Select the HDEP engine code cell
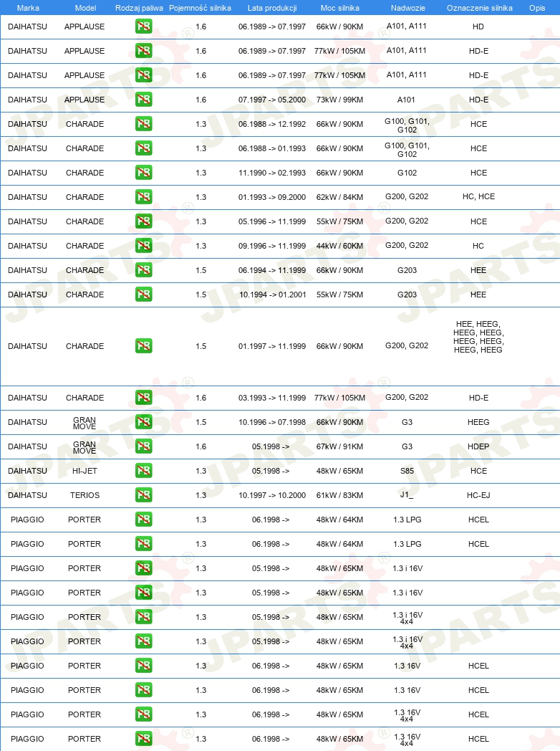 tap(478, 446)
